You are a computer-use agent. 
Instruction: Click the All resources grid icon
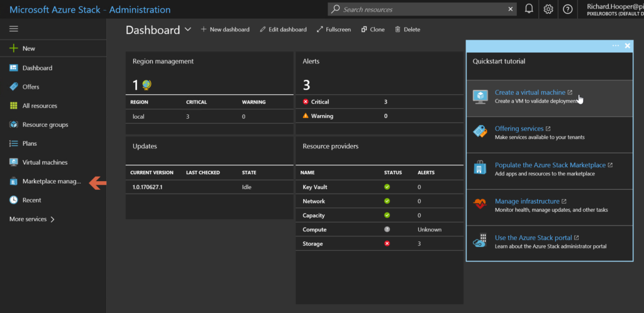[14, 106]
